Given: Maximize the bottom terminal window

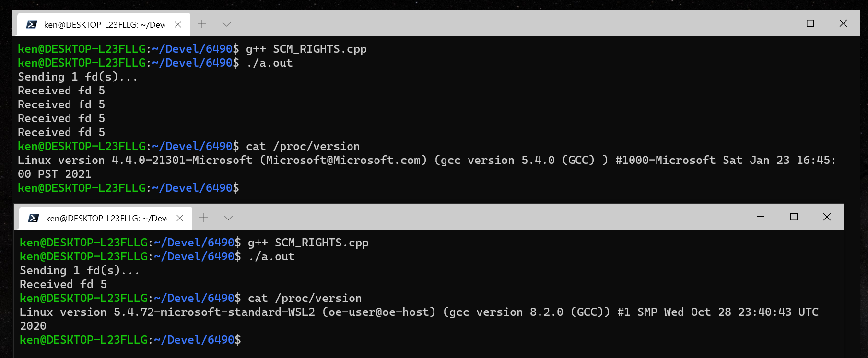Looking at the screenshot, I should coord(794,217).
